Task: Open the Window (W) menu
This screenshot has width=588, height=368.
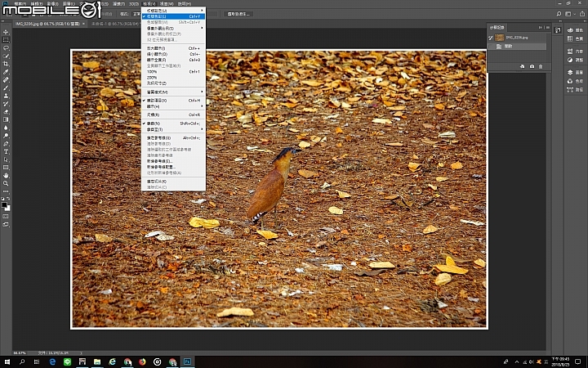Action: [x=167, y=4]
